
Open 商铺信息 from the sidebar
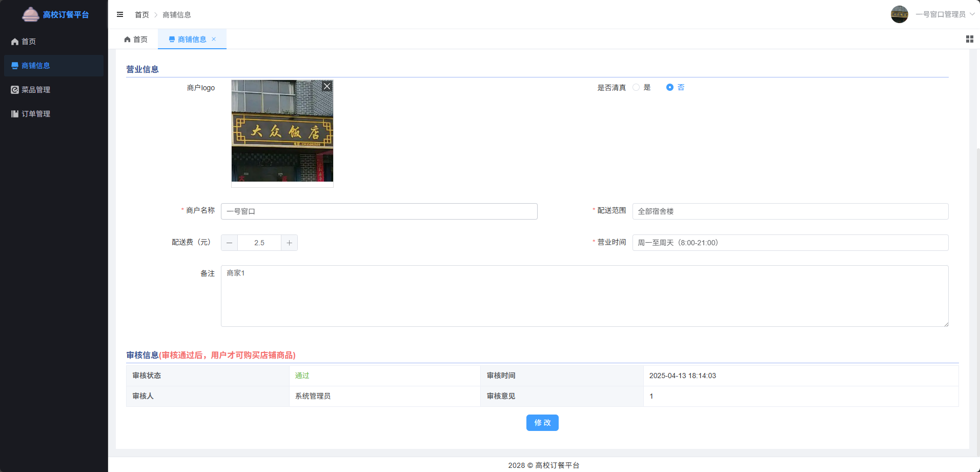pyautogui.click(x=35, y=66)
